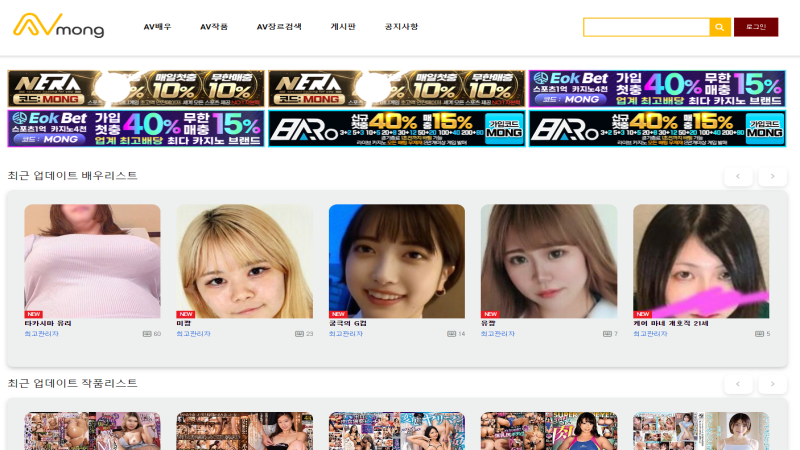Click the 로그인 button

(755, 27)
